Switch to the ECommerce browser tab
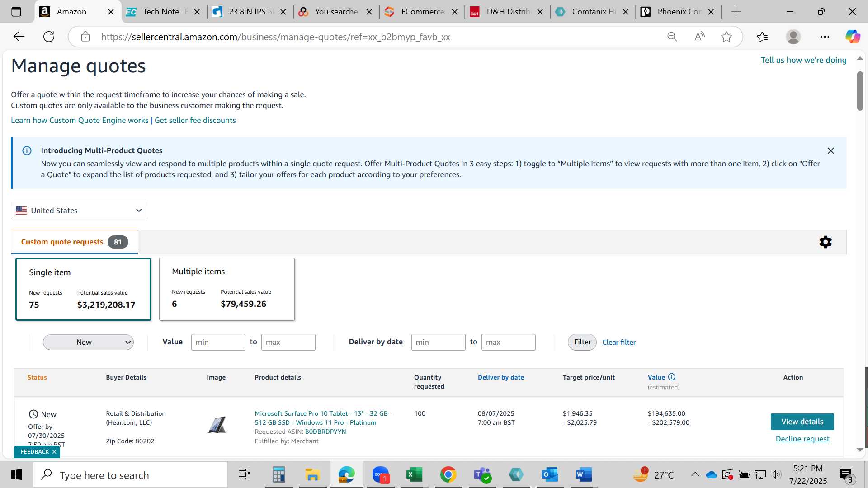The width and height of the screenshot is (868, 488). point(421,12)
